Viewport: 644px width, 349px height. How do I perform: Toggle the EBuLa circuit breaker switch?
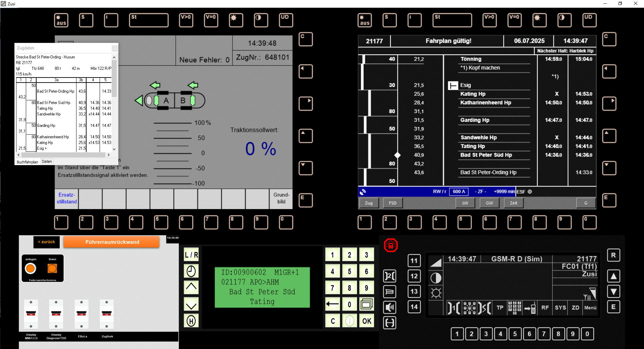[x=82, y=313]
